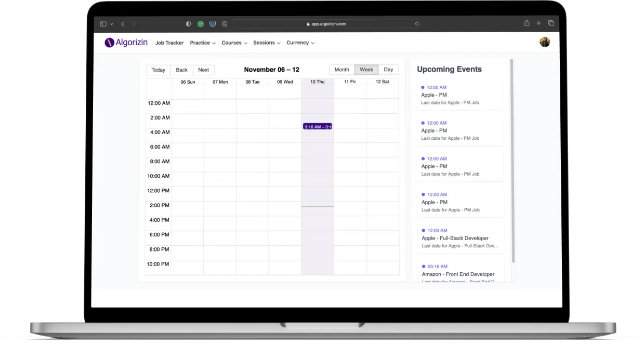Click the 2:00 PM time gutter label
The width and height of the screenshot is (644, 345).
pyautogui.click(x=160, y=205)
